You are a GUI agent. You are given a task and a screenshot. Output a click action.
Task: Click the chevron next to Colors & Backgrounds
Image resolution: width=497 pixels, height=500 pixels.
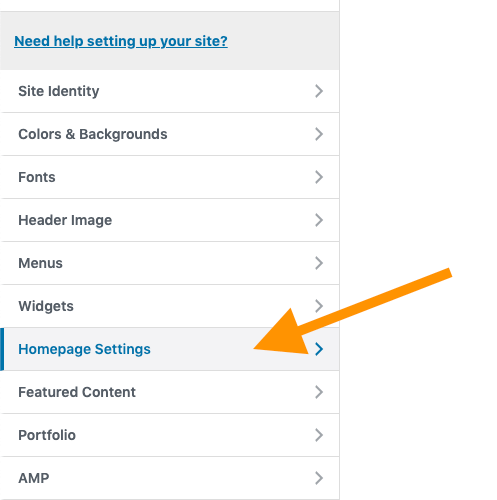point(319,134)
